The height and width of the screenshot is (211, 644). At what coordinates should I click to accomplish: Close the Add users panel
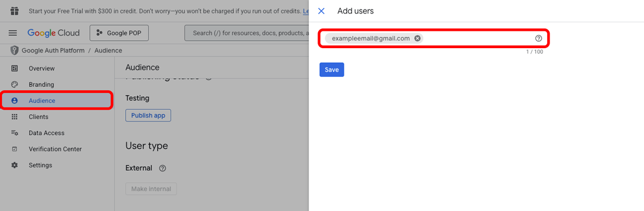click(x=321, y=11)
